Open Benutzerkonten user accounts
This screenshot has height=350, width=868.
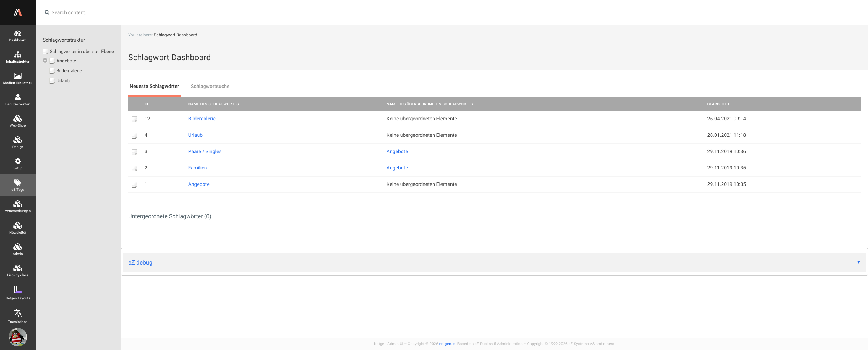[17, 100]
